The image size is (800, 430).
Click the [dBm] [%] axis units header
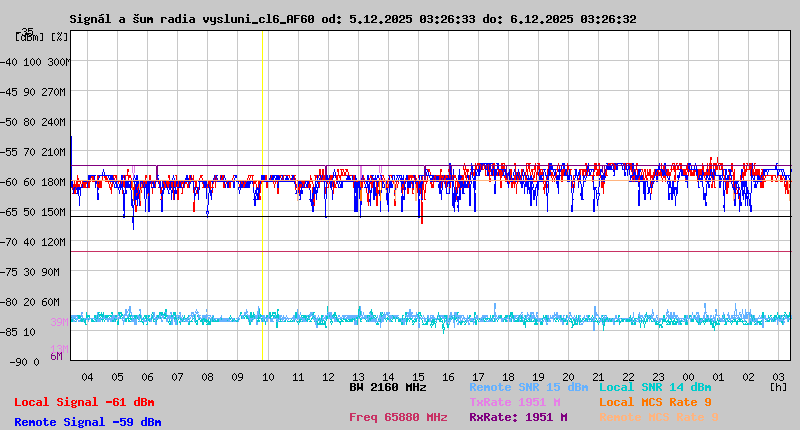click(41, 37)
